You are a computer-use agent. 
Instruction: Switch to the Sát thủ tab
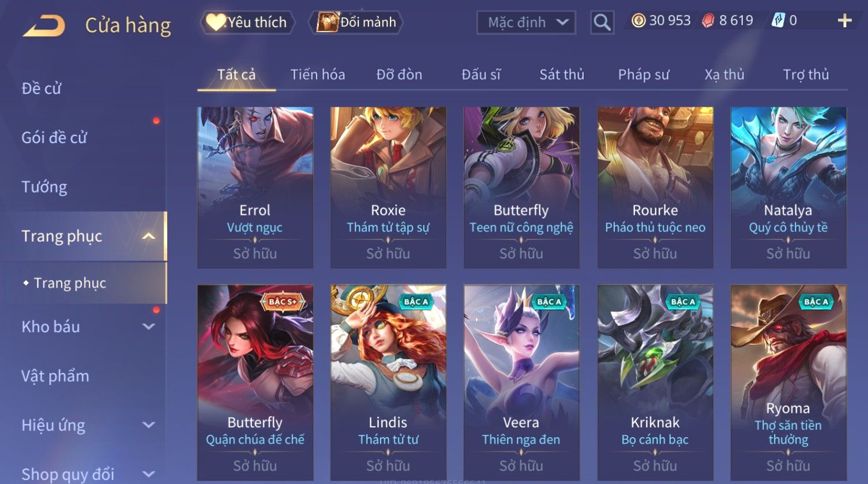click(x=562, y=74)
